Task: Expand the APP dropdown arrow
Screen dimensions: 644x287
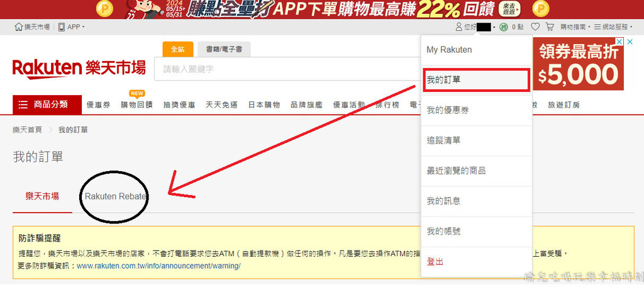Action: 84,27
